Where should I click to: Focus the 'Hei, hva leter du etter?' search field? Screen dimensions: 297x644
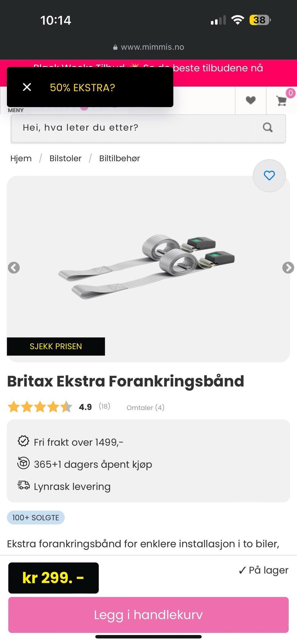tap(133, 128)
